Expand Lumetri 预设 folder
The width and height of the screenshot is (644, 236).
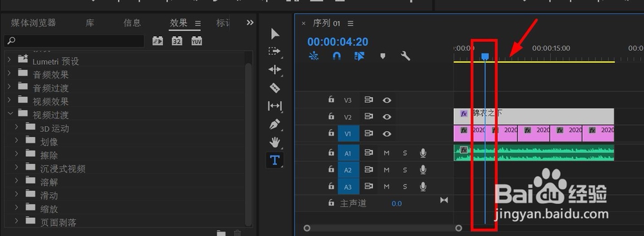pos(10,60)
